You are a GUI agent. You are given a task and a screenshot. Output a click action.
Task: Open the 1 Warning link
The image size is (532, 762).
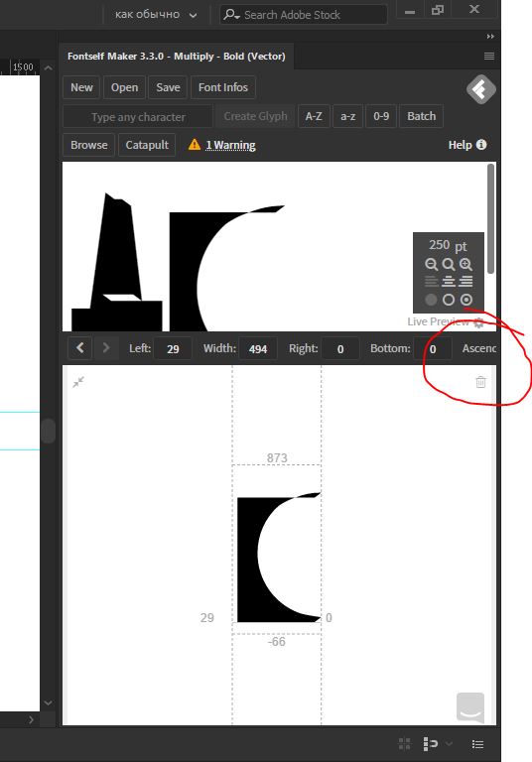[x=230, y=145]
